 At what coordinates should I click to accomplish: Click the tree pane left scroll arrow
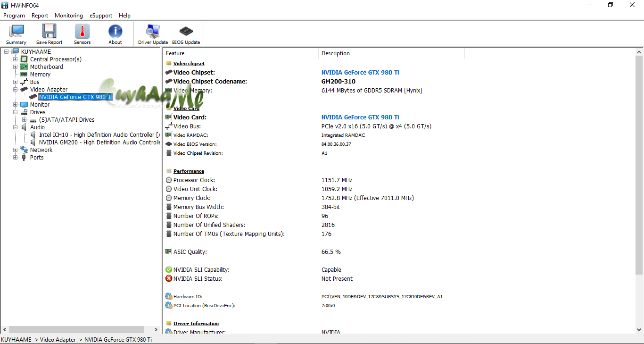tap(4, 329)
